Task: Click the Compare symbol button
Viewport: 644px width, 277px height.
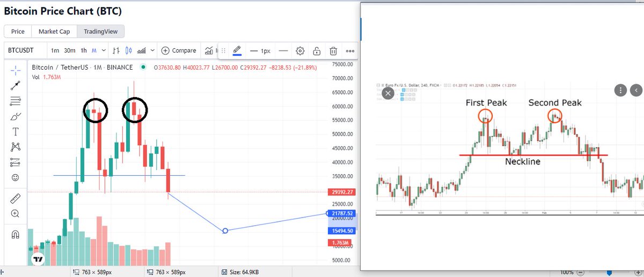Action: coord(179,50)
